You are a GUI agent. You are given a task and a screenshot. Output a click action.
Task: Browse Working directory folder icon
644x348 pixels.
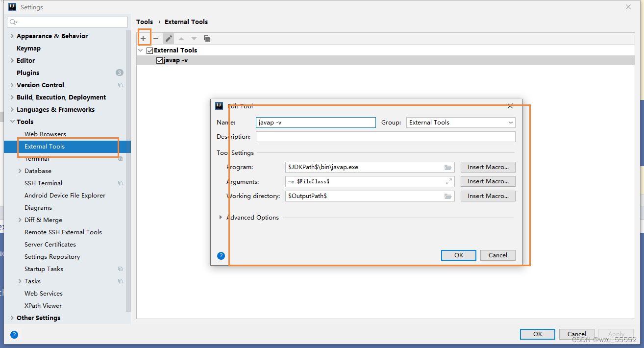(448, 196)
